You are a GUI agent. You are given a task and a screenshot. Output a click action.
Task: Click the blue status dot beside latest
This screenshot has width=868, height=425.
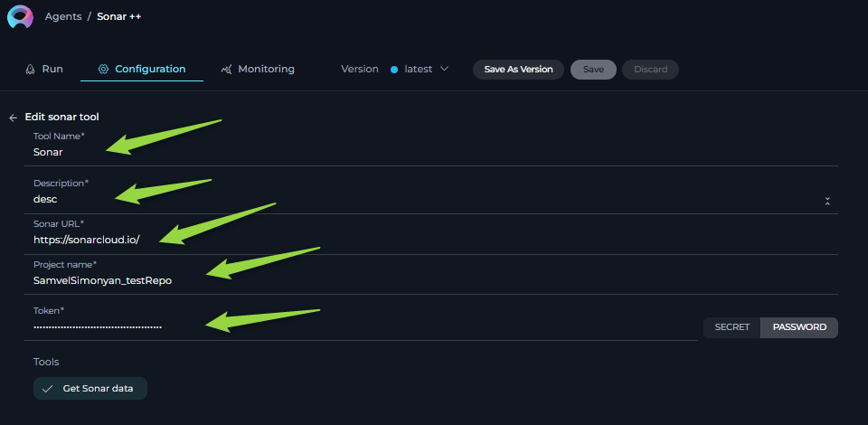coord(394,70)
